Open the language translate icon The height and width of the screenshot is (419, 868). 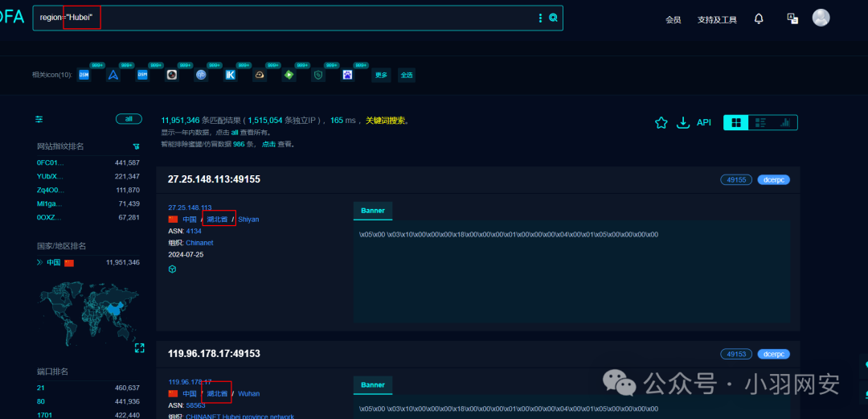coord(792,18)
